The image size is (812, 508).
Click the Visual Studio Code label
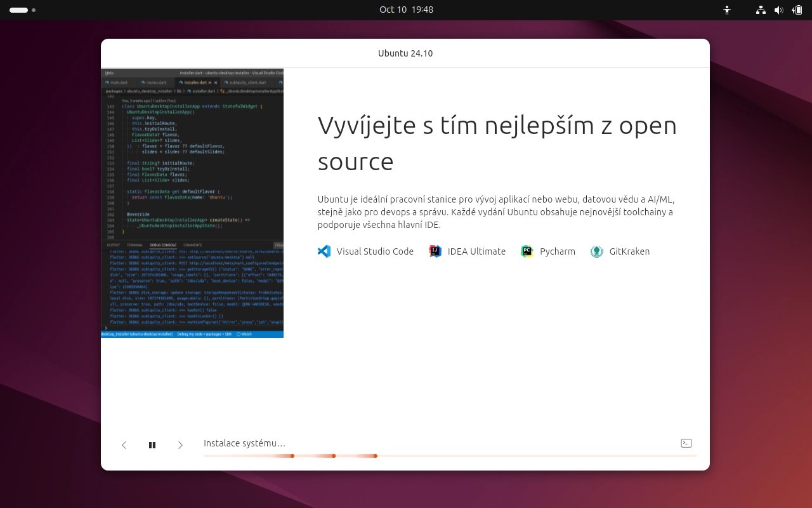coord(375,251)
